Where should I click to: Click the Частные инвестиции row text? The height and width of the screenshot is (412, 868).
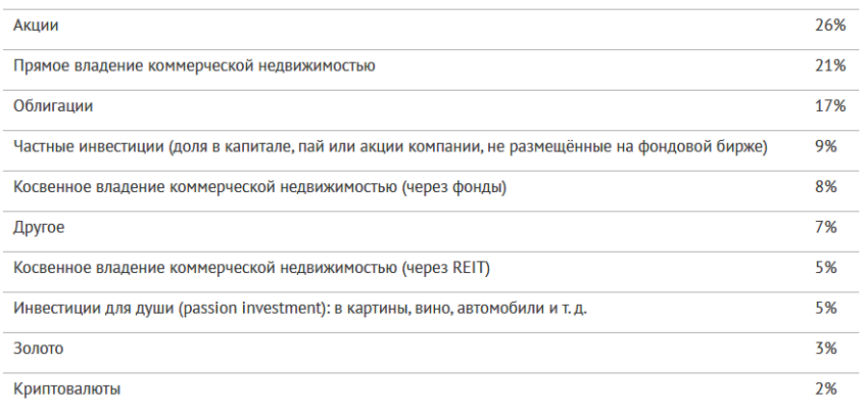(x=391, y=148)
